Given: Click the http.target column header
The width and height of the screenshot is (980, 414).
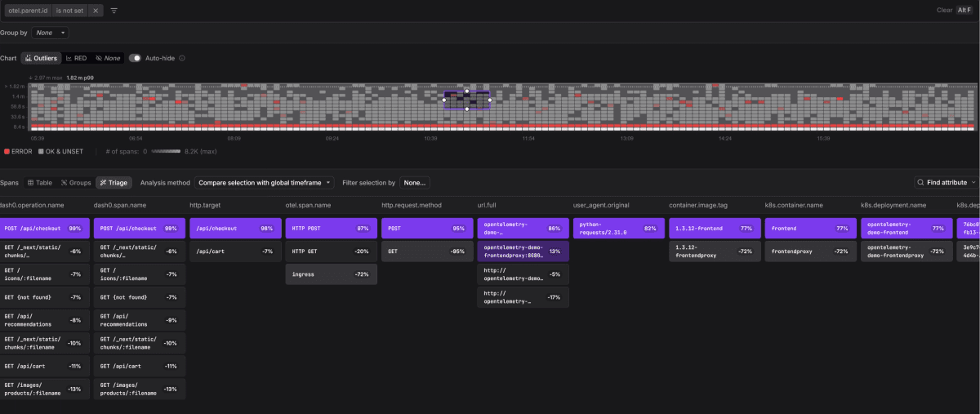Looking at the screenshot, I should pyautogui.click(x=206, y=205).
